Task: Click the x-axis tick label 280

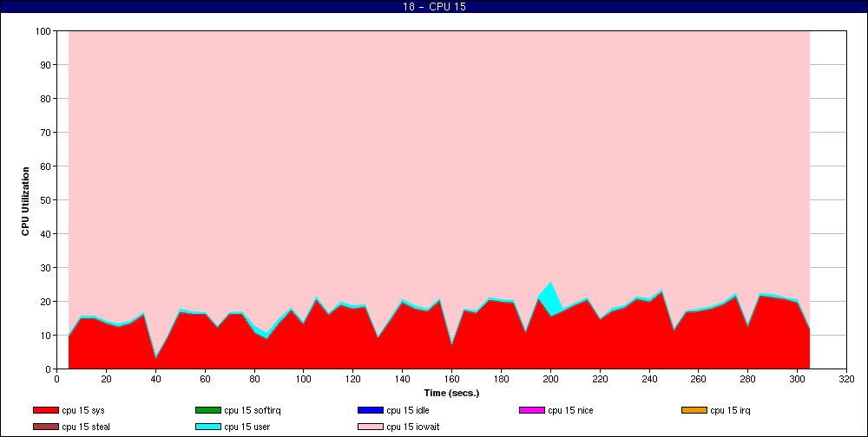Action: pos(748,379)
